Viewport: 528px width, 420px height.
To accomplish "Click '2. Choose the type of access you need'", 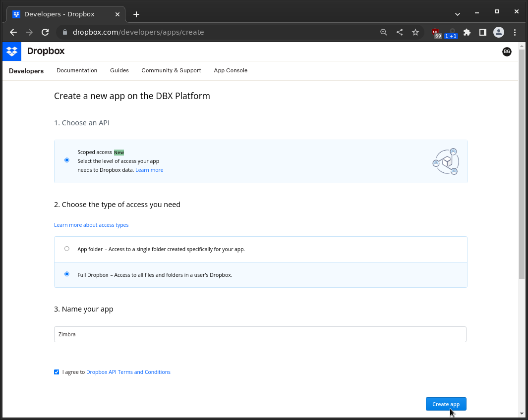I will coord(117,205).
